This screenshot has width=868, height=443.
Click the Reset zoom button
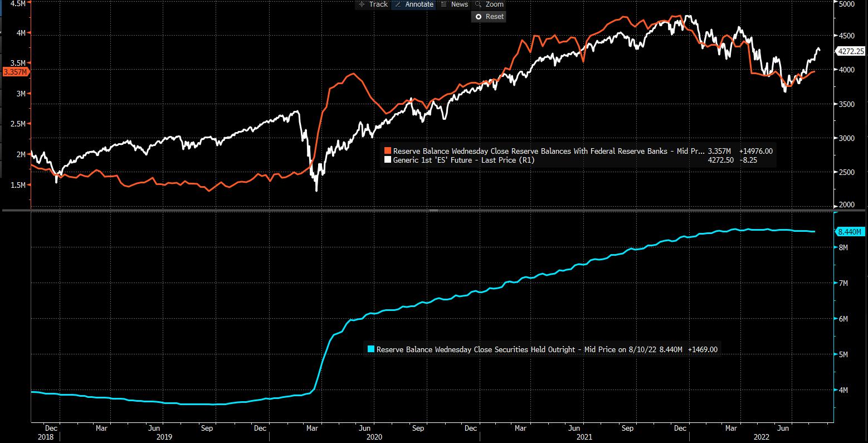tap(489, 17)
